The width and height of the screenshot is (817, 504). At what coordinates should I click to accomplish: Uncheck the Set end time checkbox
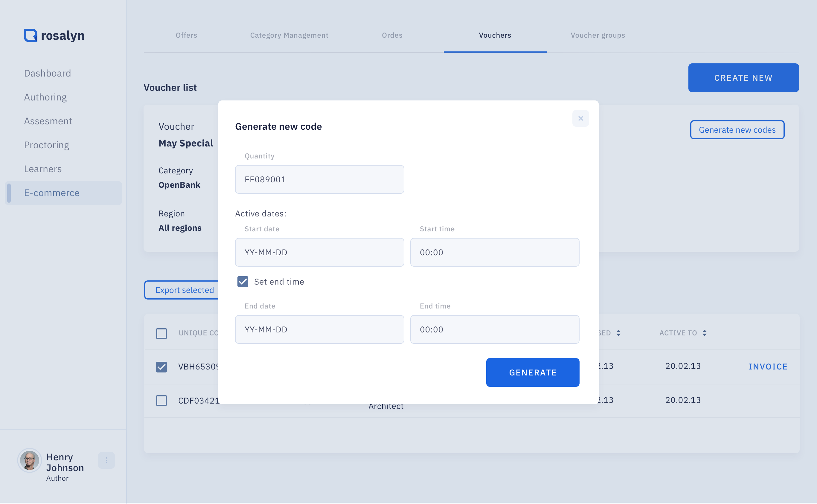tap(243, 282)
